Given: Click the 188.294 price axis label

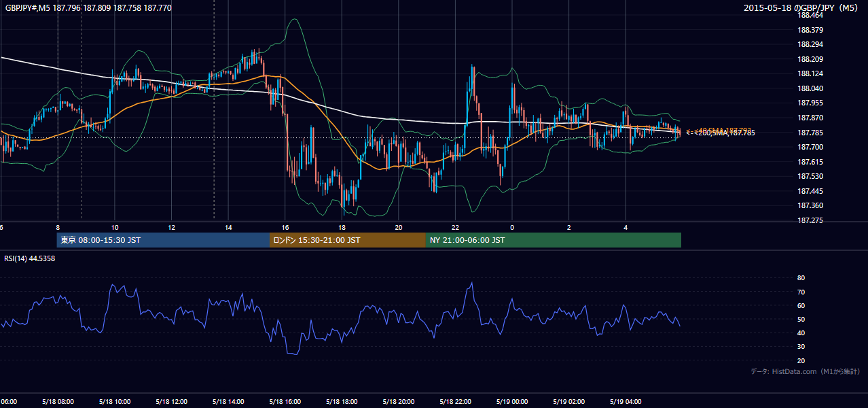Looking at the screenshot, I should tap(811, 44).
